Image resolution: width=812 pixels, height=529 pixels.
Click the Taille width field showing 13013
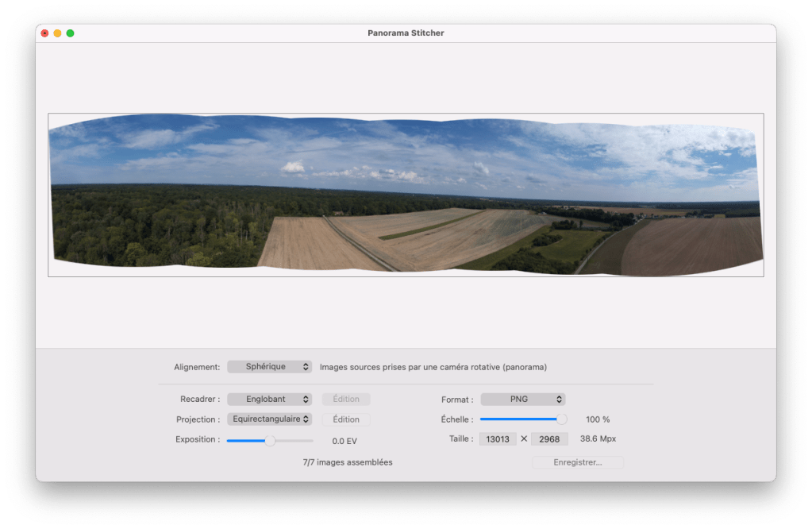click(498, 439)
